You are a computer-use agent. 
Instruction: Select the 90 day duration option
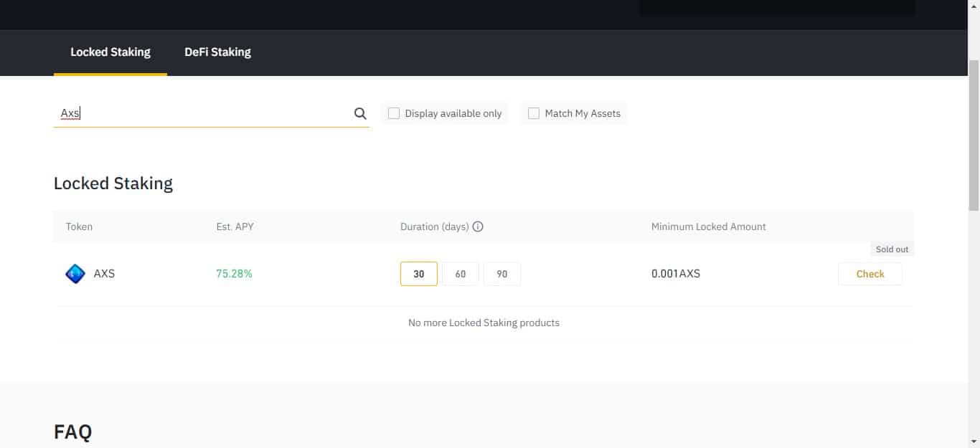pyautogui.click(x=501, y=273)
